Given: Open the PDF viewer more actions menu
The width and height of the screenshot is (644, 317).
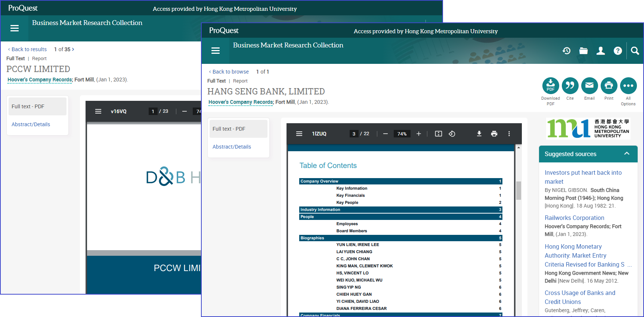Looking at the screenshot, I should tap(509, 134).
